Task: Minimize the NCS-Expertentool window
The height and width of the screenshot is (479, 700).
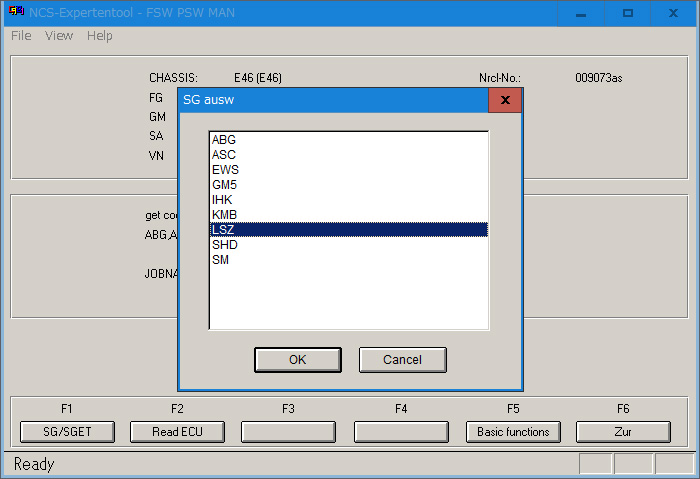Action: point(581,13)
